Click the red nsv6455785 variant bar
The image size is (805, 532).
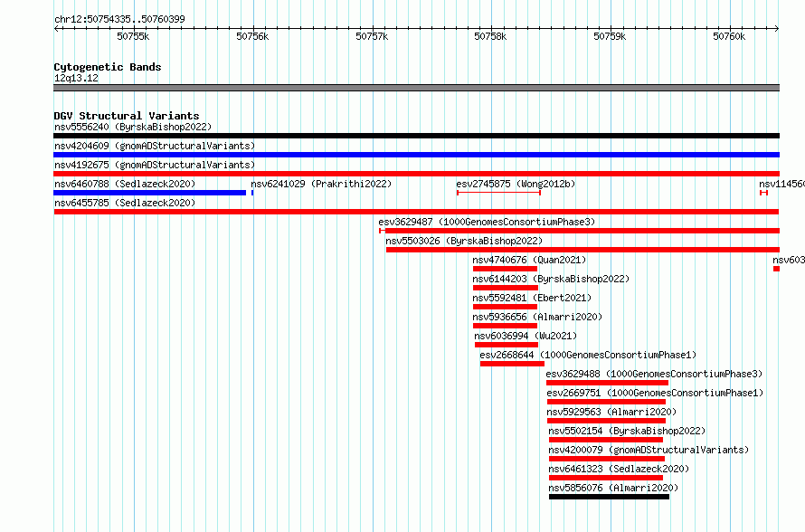pyautogui.click(x=416, y=212)
